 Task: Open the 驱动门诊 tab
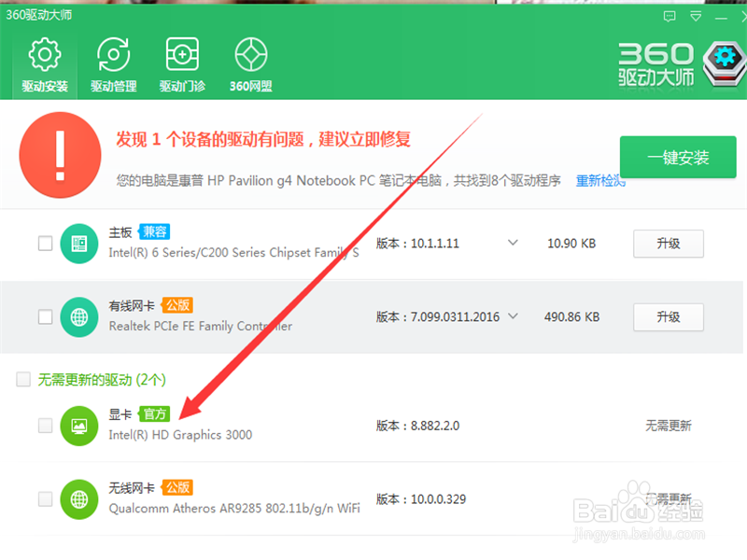click(x=182, y=65)
